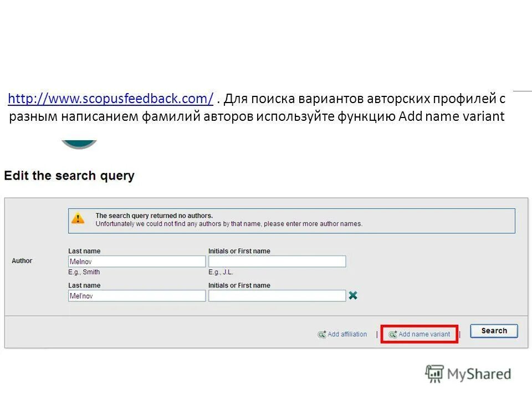Image resolution: width=532 pixels, height=399 pixels.
Task: Click the Edit the search query heading
Action: (69, 176)
